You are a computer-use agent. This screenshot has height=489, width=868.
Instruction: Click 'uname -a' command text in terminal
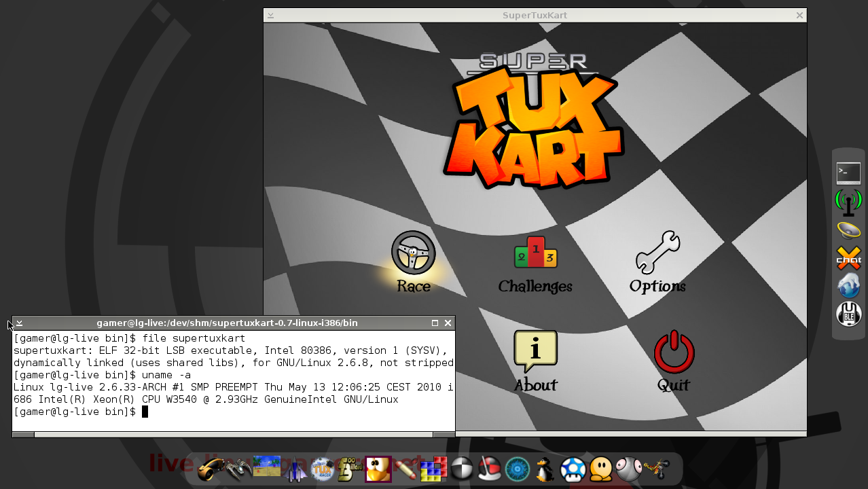point(166,375)
